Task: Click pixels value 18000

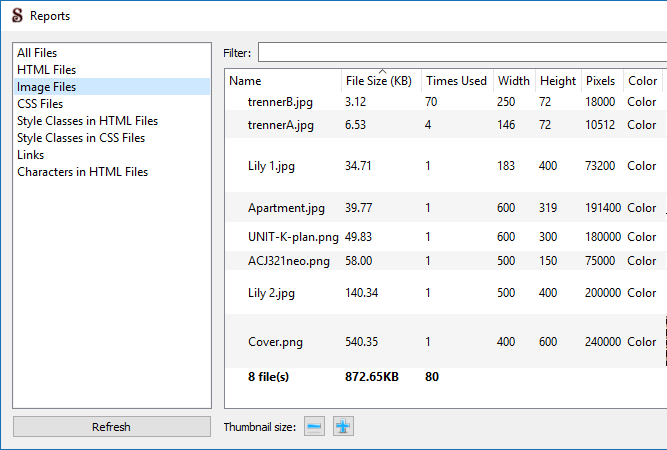Action: pos(600,102)
